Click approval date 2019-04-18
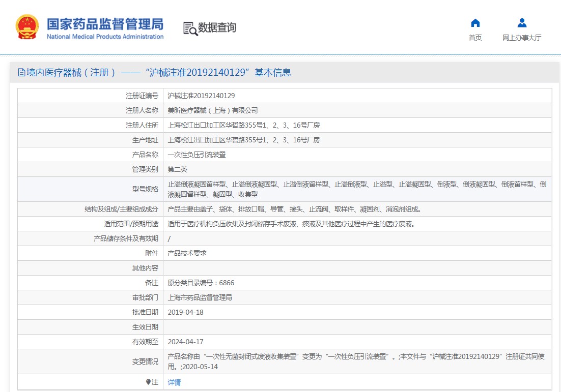Screen dimensions: 561x392 [x=185, y=312]
